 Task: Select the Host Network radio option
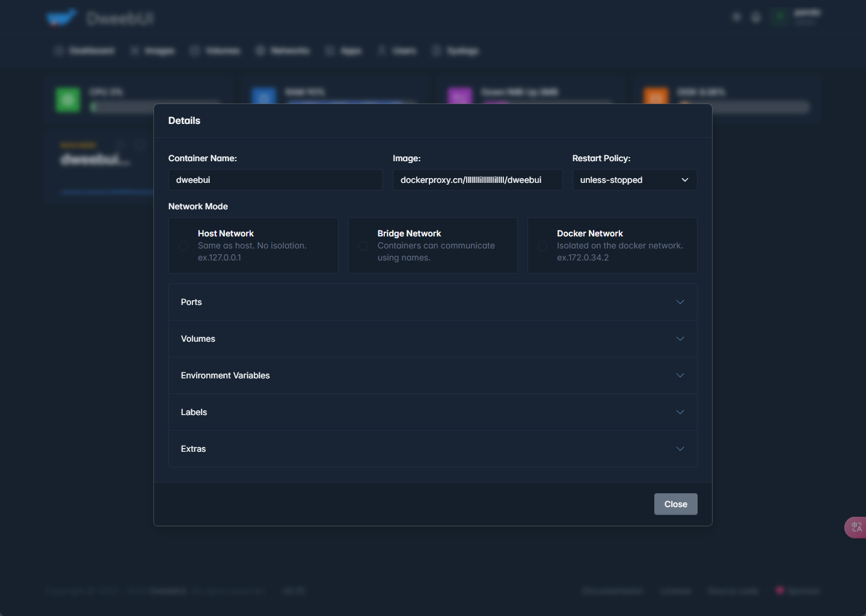click(x=183, y=246)
